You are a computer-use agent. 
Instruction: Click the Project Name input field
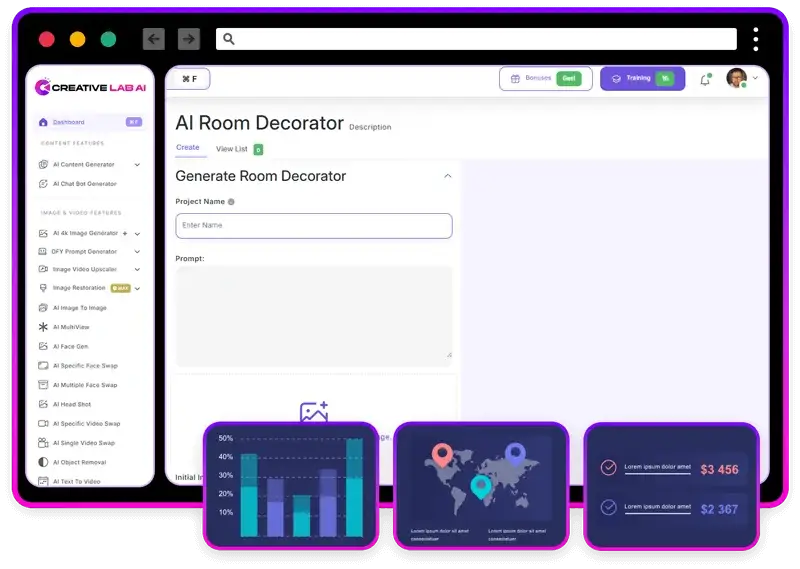313,225
